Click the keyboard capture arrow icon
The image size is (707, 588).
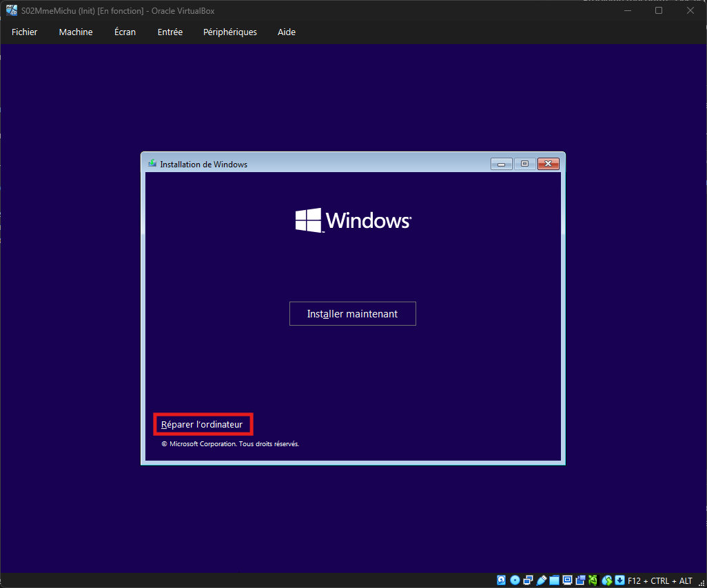pos(619,580)
